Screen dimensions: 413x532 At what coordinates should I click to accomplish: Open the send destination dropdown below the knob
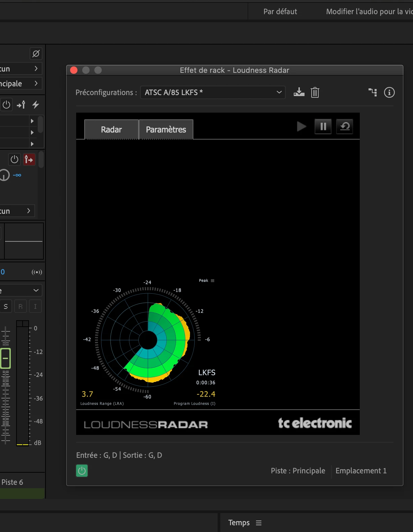pos(17,211)
